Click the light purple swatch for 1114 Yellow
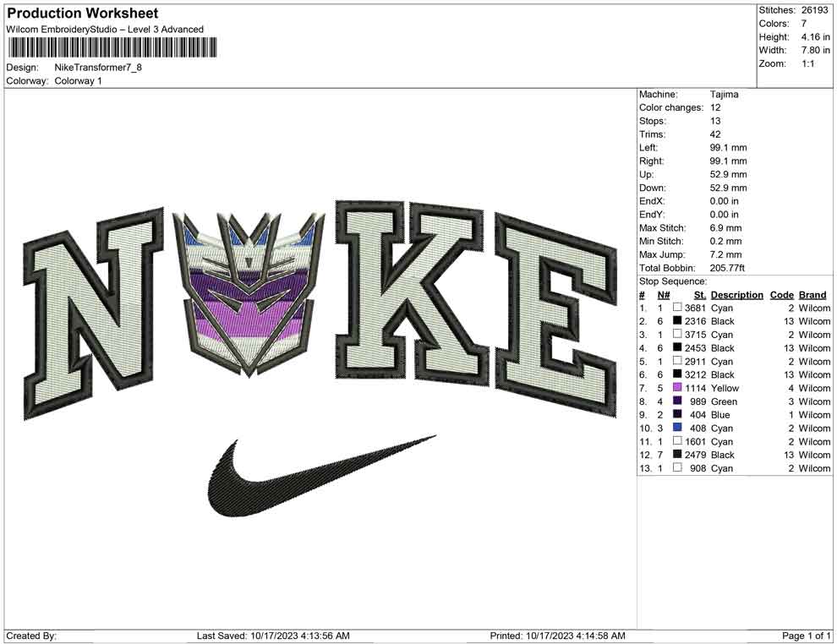The image size is (837, 644). [677, 387]
